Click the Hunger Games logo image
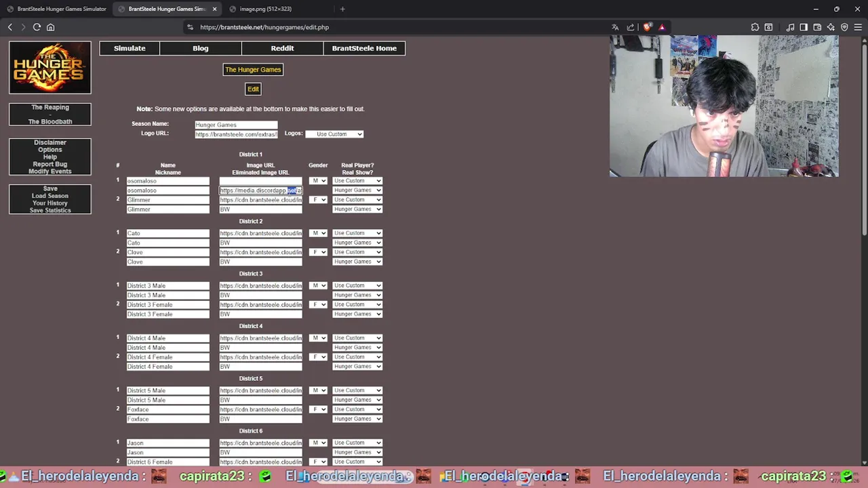The width and height of the screenshot is (868, 488). 50,67
